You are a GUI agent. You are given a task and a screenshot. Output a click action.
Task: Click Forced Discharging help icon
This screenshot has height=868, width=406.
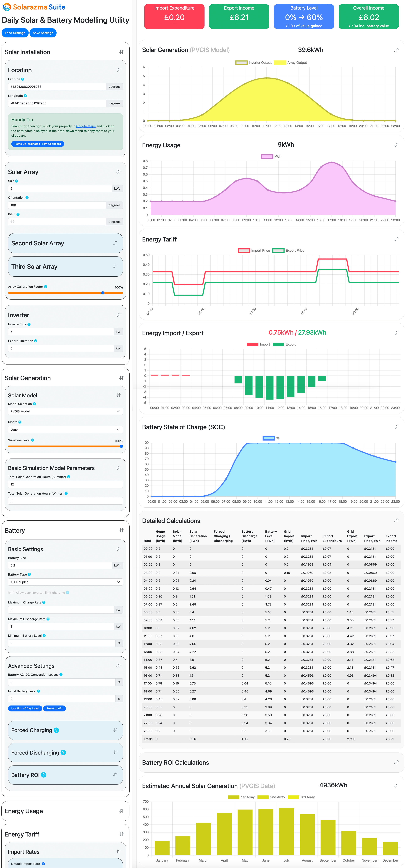pos(63,752)
